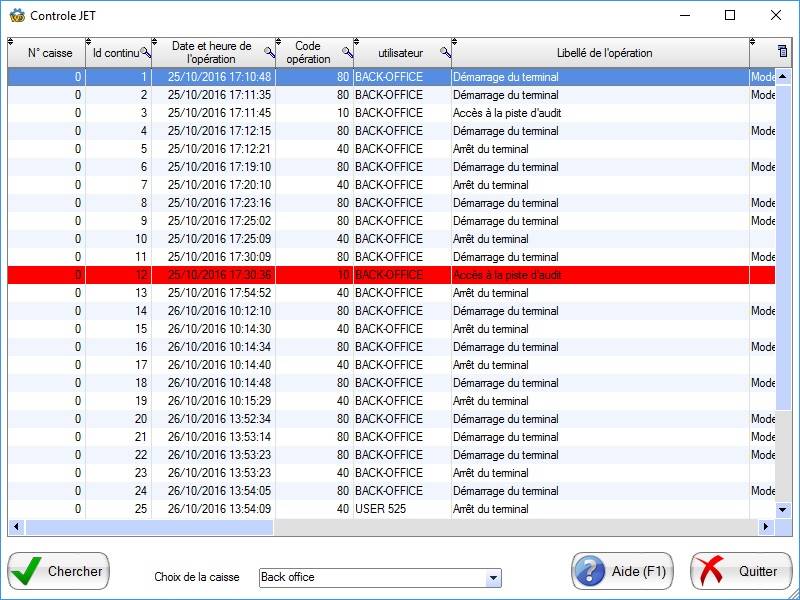800x600 pixels.
Task: Click the table options icon at header right
Action: click(782, 51)
